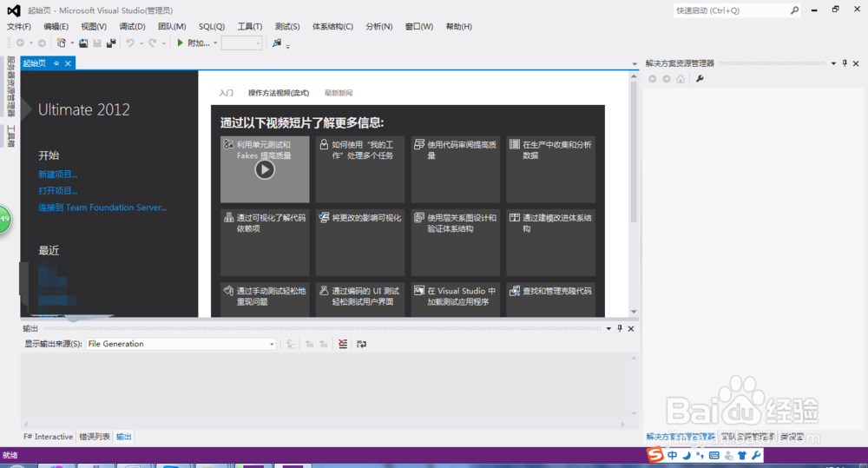The width and height of the screenshot is (868, 468).
Task: Open the Redo history dropdown arrow
Action: pos(163,43)
